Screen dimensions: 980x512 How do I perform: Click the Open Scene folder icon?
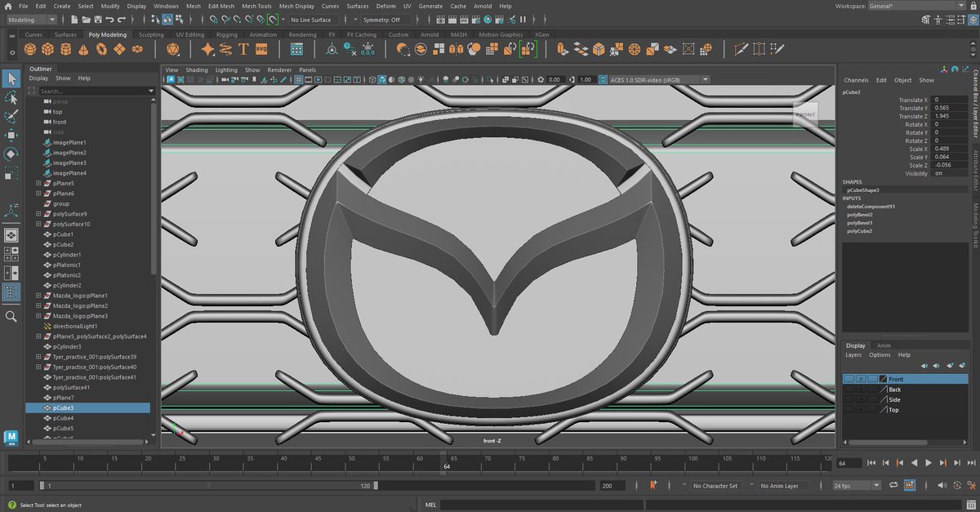pyautogui.click(x=87, y=19)
